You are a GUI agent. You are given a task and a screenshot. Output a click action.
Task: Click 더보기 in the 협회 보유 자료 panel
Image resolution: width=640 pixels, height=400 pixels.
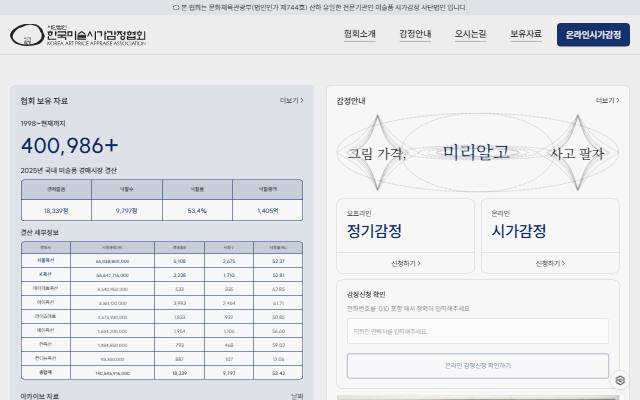(291, 100)
